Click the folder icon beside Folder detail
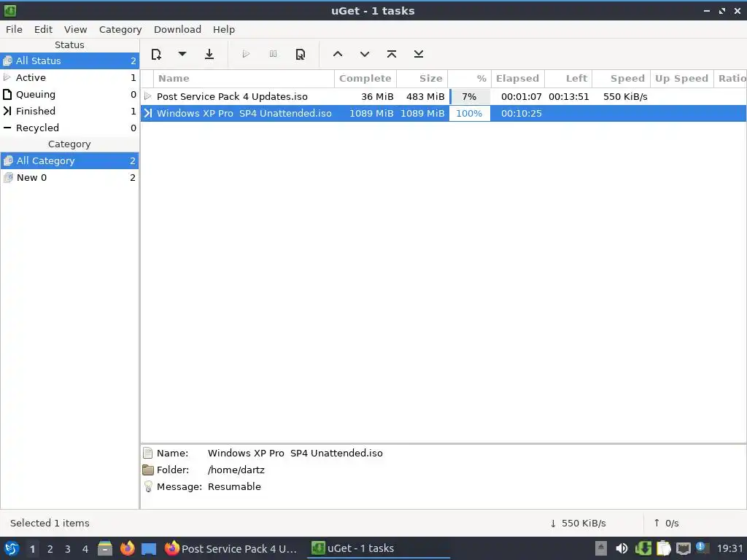The width and height of the screenshot is (747, 560). 148,470
